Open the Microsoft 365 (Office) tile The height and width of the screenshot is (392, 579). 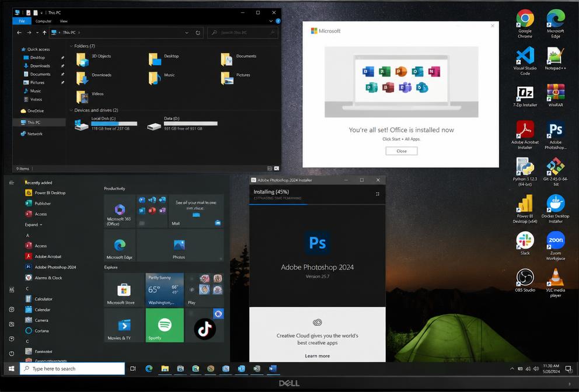120,211
